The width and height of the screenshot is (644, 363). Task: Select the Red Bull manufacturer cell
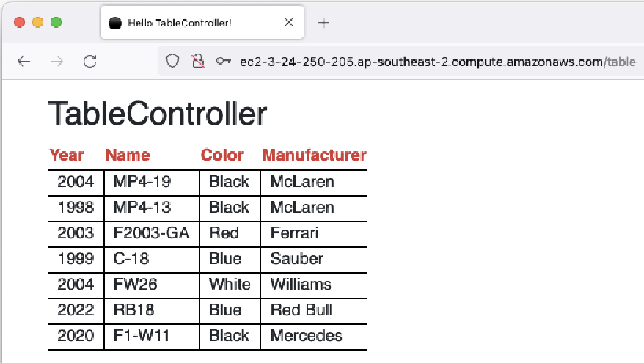(x=314, y=311)
